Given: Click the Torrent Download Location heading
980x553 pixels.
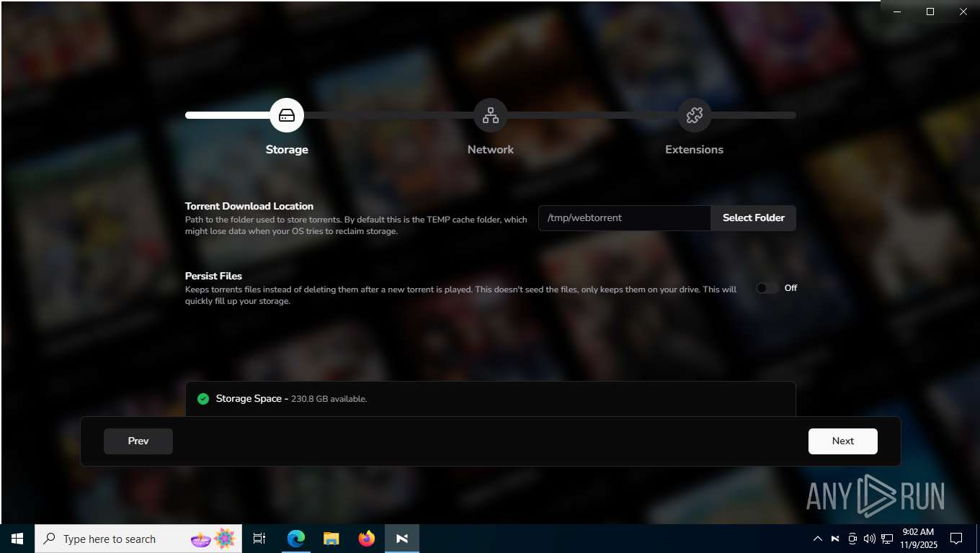Looking at the screenshot, I should [249, 206].
